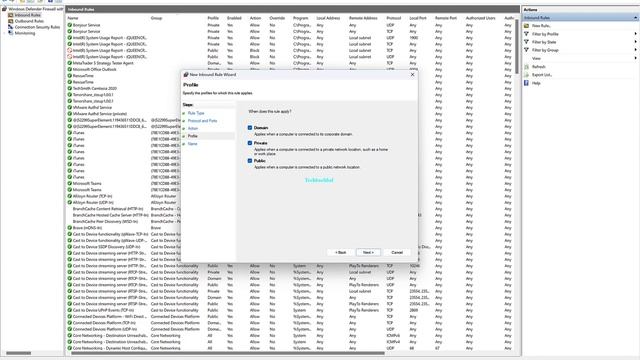Go to the Name wizard step
Image resolution: width=640 pixels, height=360 pixels.
[x=193, y=144]
